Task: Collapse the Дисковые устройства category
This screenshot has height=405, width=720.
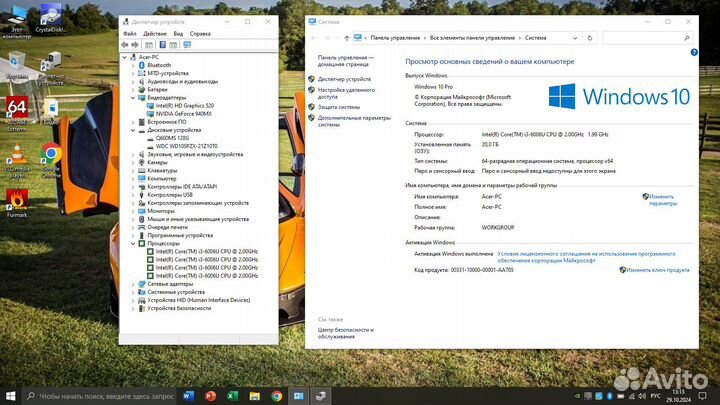Action: pos(133,130)
